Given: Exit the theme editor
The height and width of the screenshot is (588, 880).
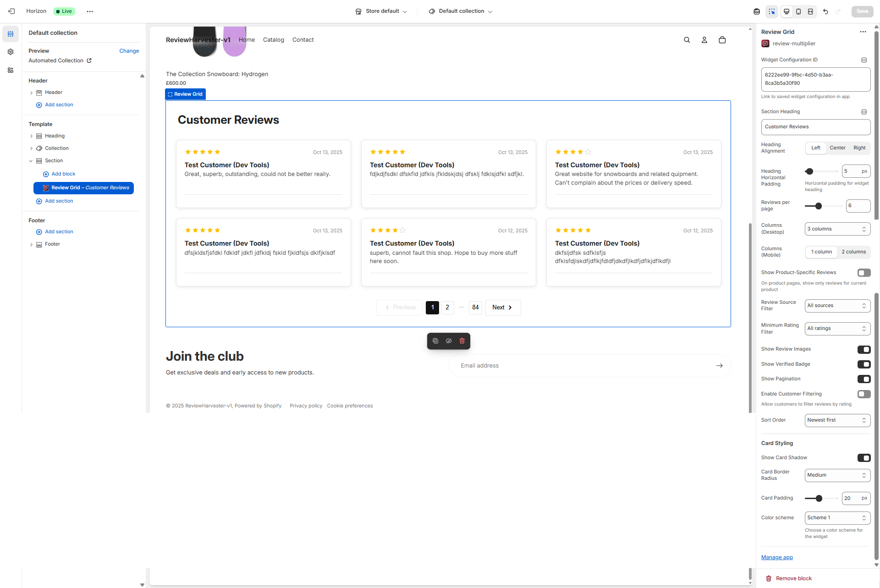Looking at the screenshot, I should click(11, 11).
